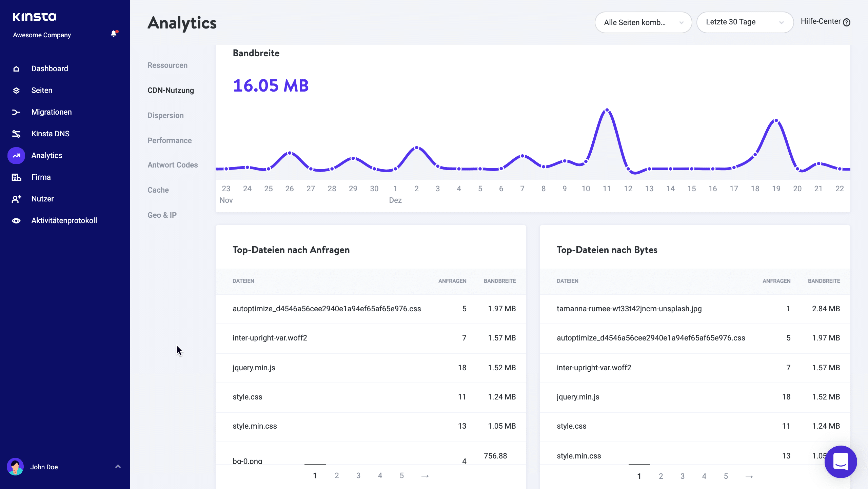Click the Nutzer icon in sidebar
868x489 pixels.
tap(16, 199)
